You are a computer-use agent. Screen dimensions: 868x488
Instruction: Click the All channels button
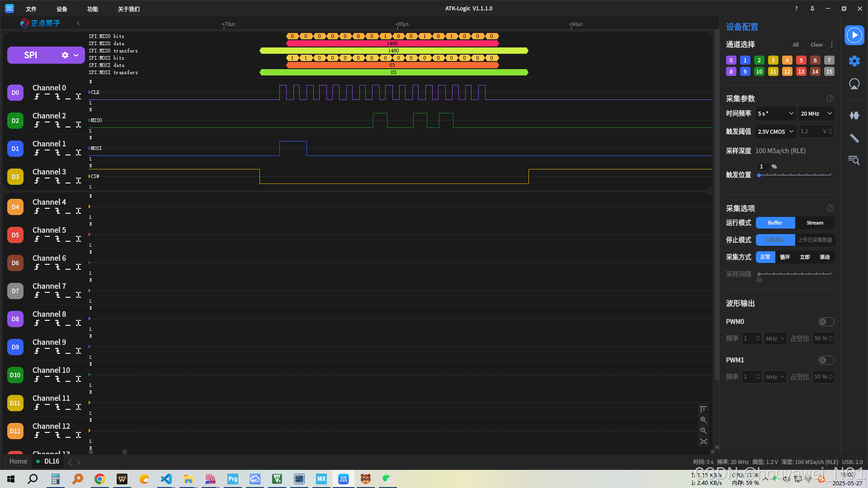point(796,45)
